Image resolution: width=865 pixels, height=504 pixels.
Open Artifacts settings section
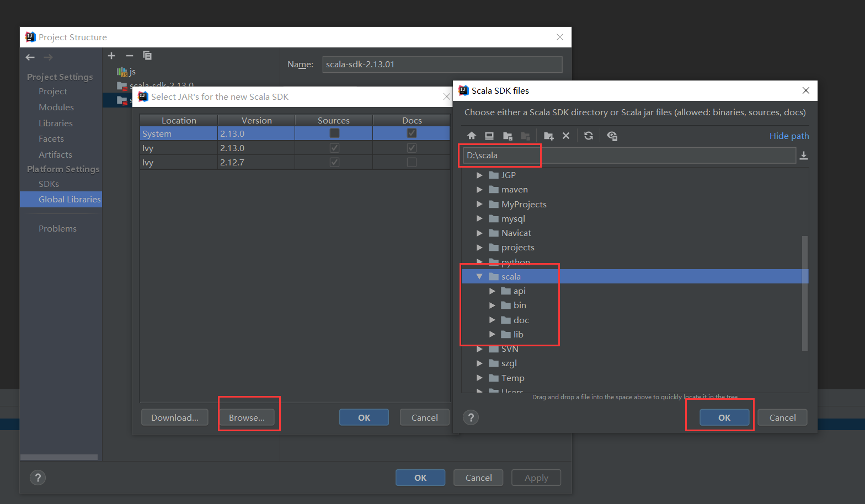55,155
